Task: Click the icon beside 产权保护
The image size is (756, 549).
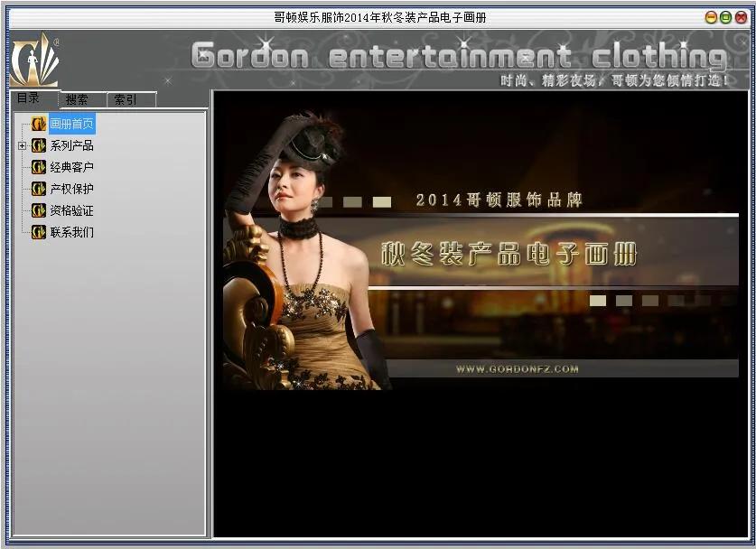Action: 39,189
